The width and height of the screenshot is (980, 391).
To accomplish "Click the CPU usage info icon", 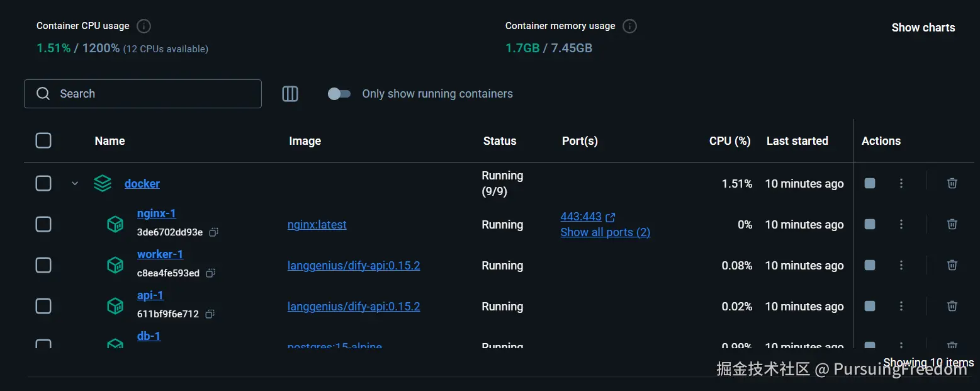I will [144, 26].
